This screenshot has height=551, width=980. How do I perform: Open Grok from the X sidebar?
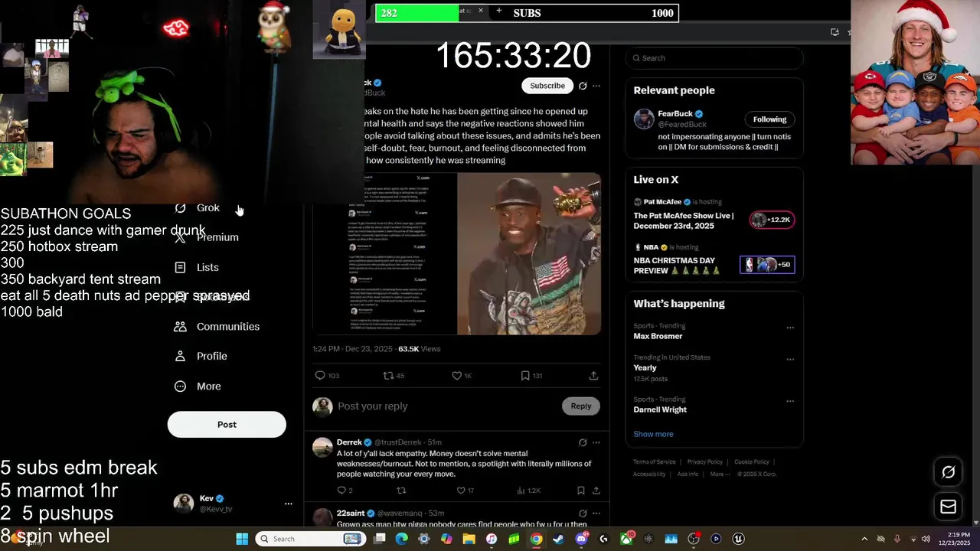tap(198, 207)
